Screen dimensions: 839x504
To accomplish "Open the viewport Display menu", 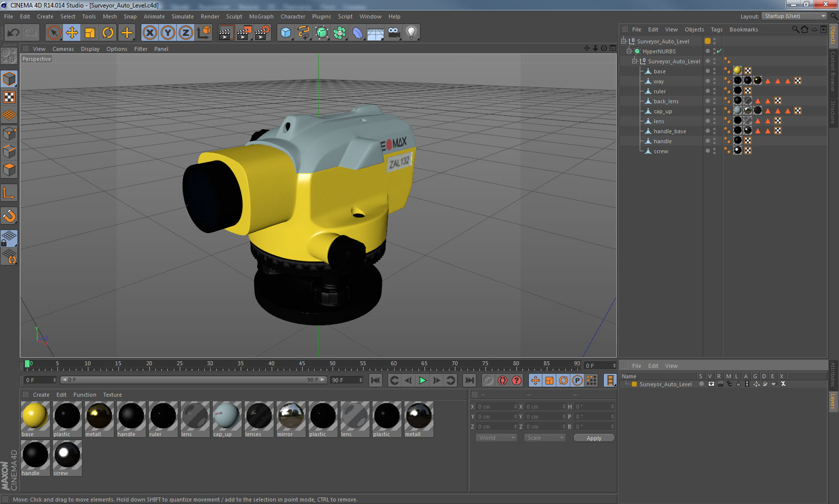I will 90,49.
